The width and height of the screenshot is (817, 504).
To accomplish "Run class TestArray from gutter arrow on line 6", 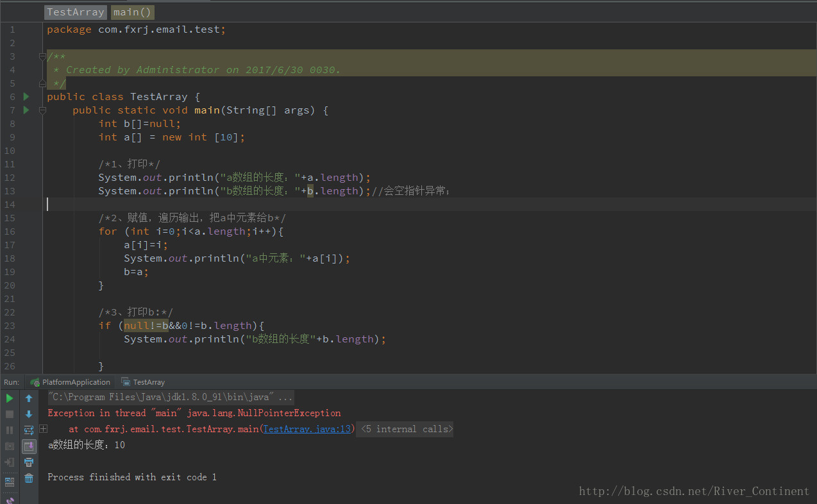I will [26, 97].
